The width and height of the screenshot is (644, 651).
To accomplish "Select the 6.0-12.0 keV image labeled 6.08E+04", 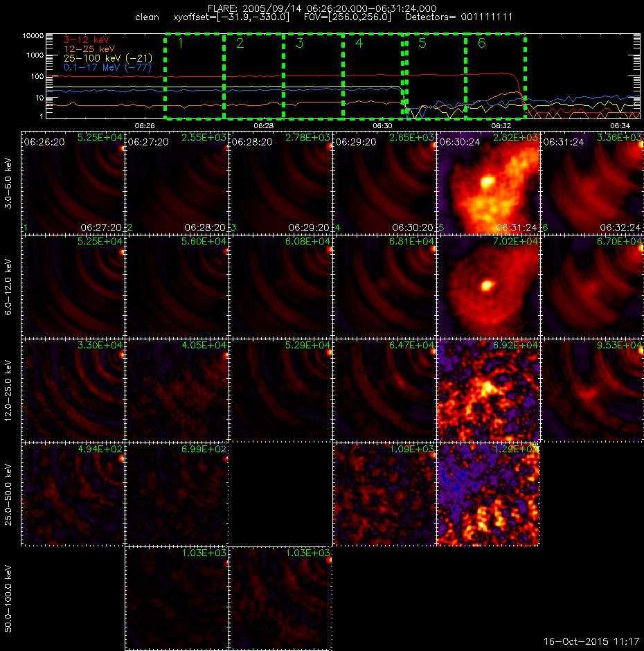I will pyautogui.click(x=280, y=287).
